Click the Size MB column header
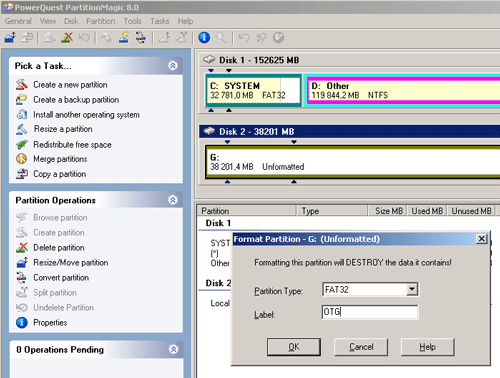 (x=387, y=211)
